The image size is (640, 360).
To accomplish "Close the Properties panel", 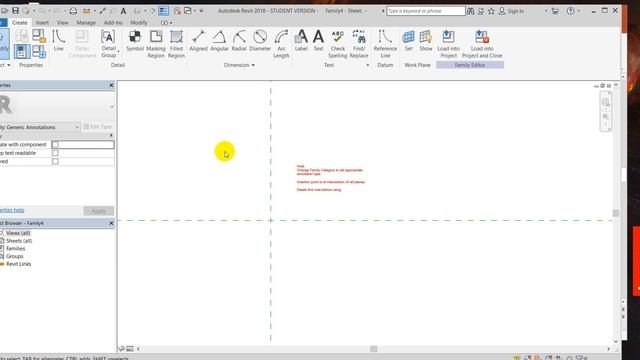I will (111, 85).
